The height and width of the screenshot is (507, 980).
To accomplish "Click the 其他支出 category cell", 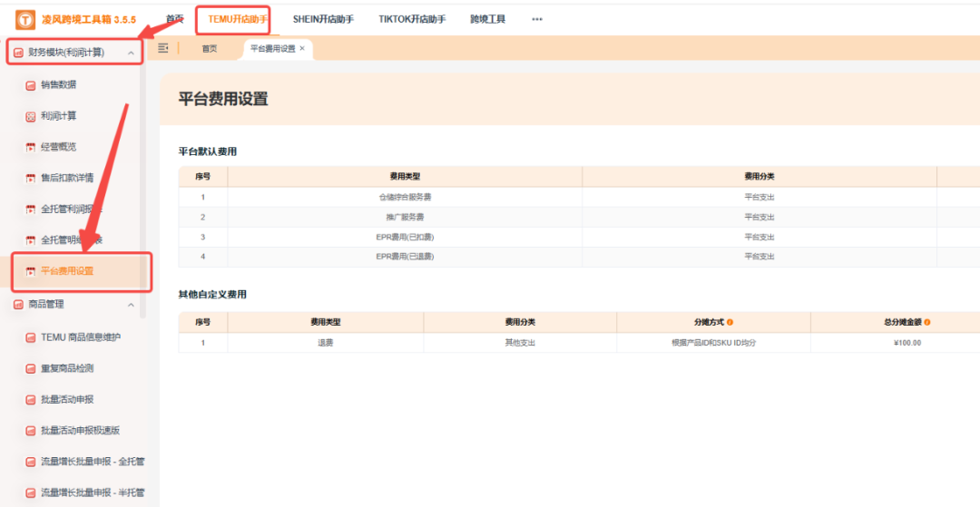I will click(520, 342).
